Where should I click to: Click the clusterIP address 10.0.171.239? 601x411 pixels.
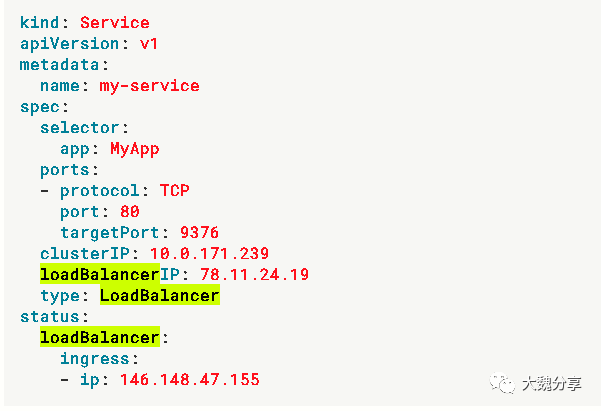click(209, 253)
